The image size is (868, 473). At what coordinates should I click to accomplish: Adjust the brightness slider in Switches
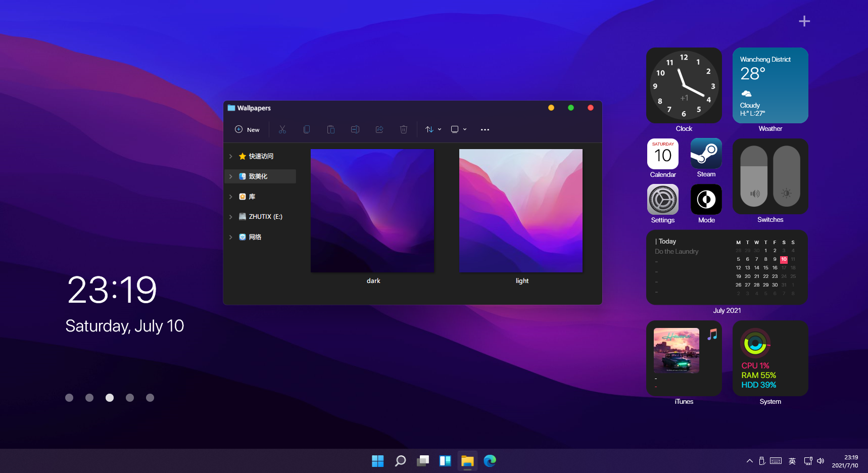point(787,176)
